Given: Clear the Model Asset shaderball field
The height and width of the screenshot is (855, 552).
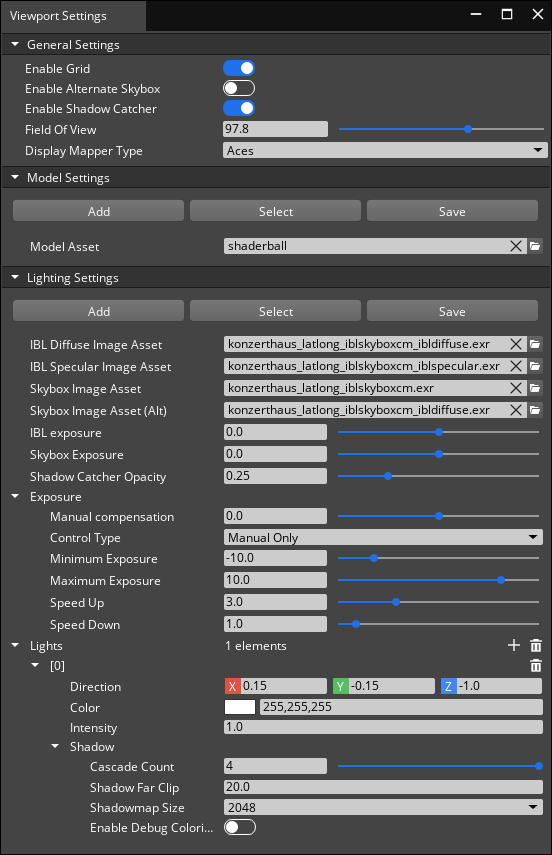Looking at the screenshot, I should point(515,246).
